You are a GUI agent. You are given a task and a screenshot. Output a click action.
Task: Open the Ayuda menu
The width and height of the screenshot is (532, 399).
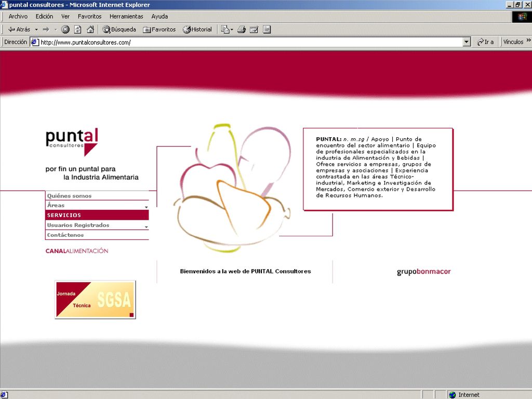pos(159,16)
